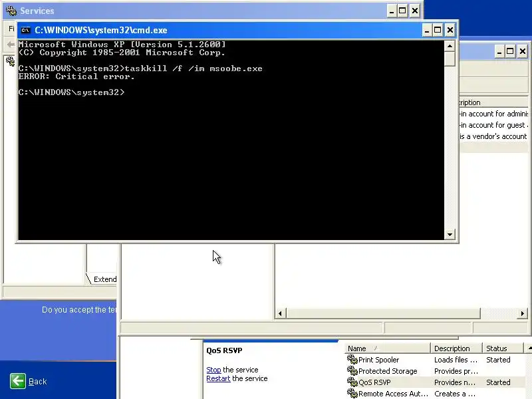Click 'ERROR: Critical error.' text in cmd
Viewport: 532px width, 399px height.
pos(76,76)
